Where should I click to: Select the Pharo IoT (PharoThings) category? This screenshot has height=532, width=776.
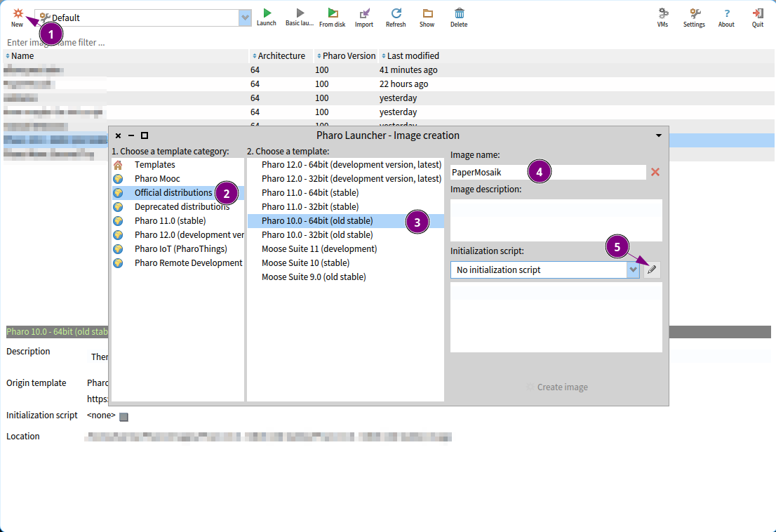pos(178,249)
